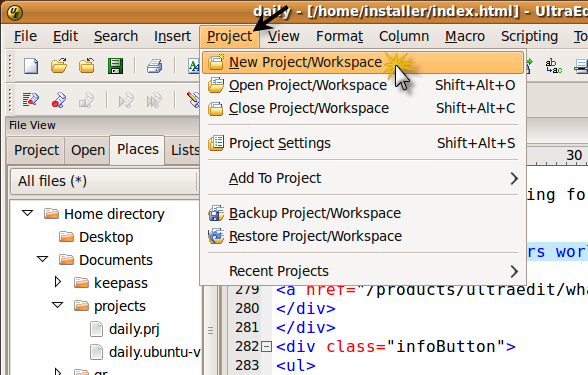The image size is (588, 375).
Task: Click the Open File folder icon
Action: tap(59, 66)
